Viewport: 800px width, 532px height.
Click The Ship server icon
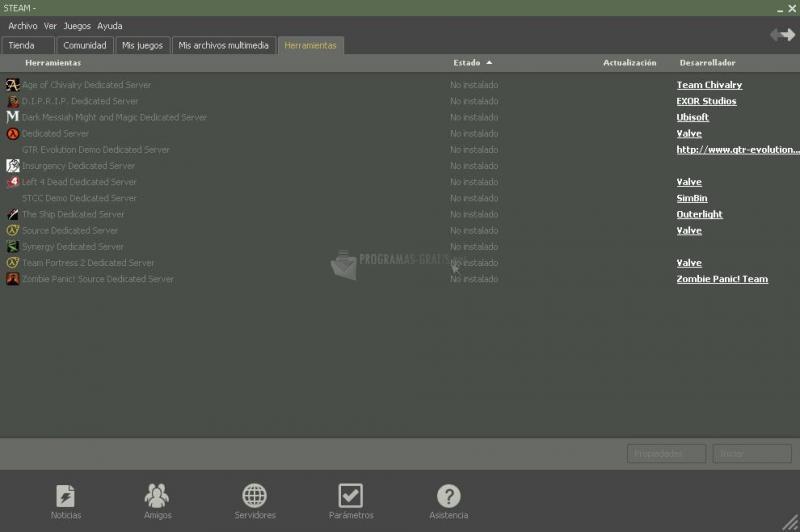(13, 214)
